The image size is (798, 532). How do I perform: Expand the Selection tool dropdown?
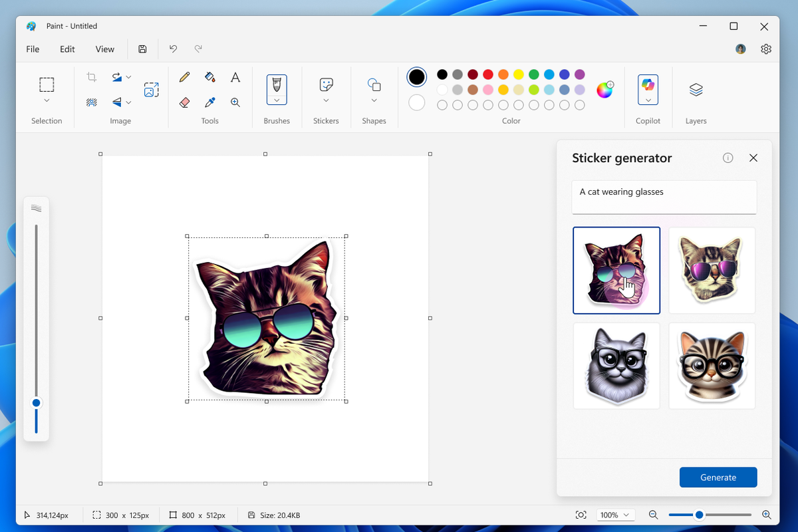pos(47,100)
